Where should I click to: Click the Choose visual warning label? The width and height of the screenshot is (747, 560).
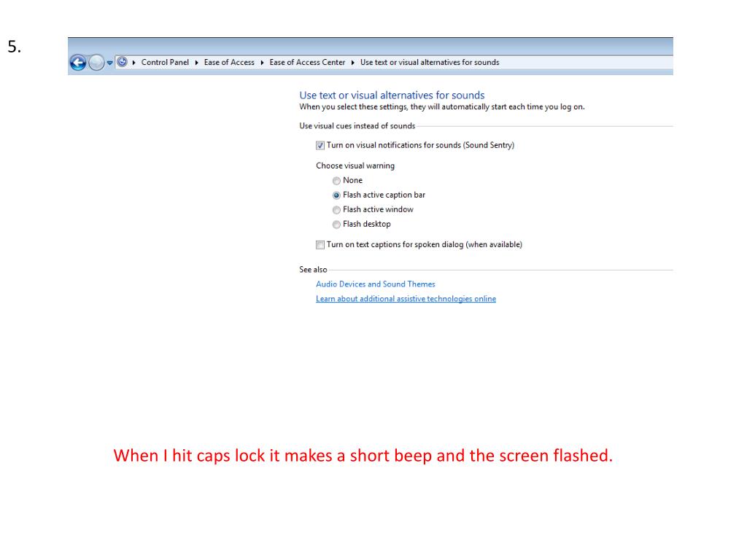point(355,166)
